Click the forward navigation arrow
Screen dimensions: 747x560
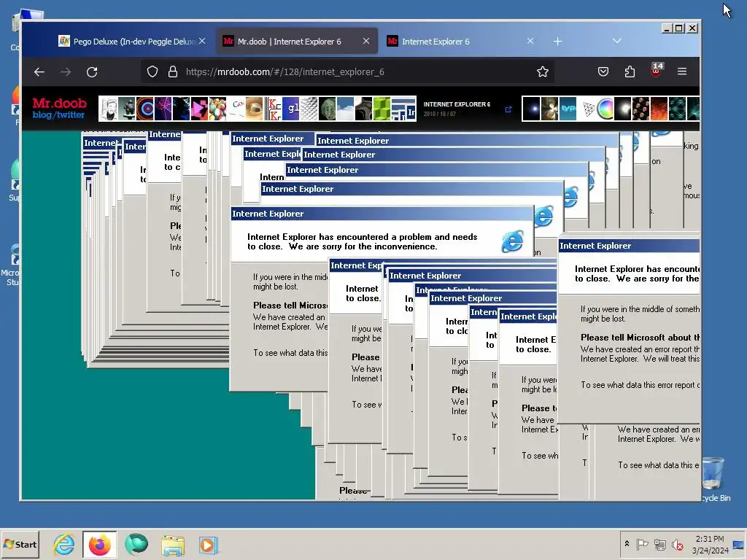tap(66, 72)
